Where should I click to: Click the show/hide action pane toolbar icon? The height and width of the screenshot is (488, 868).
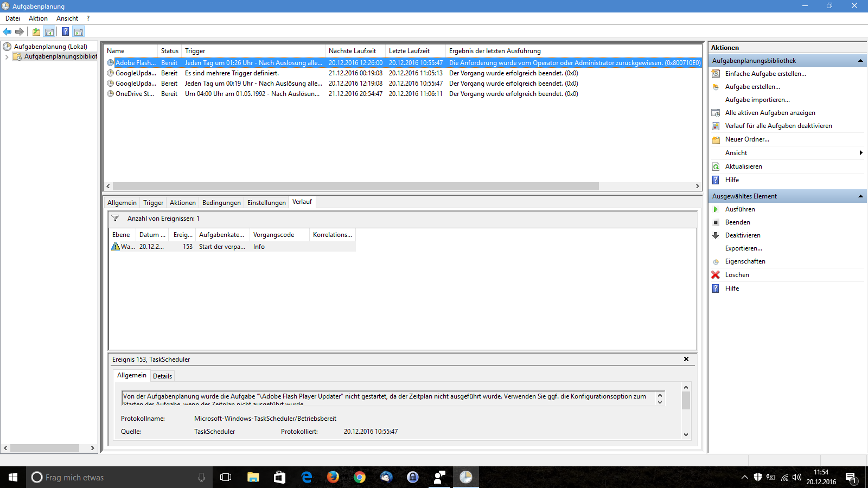[x=79, y=31]
